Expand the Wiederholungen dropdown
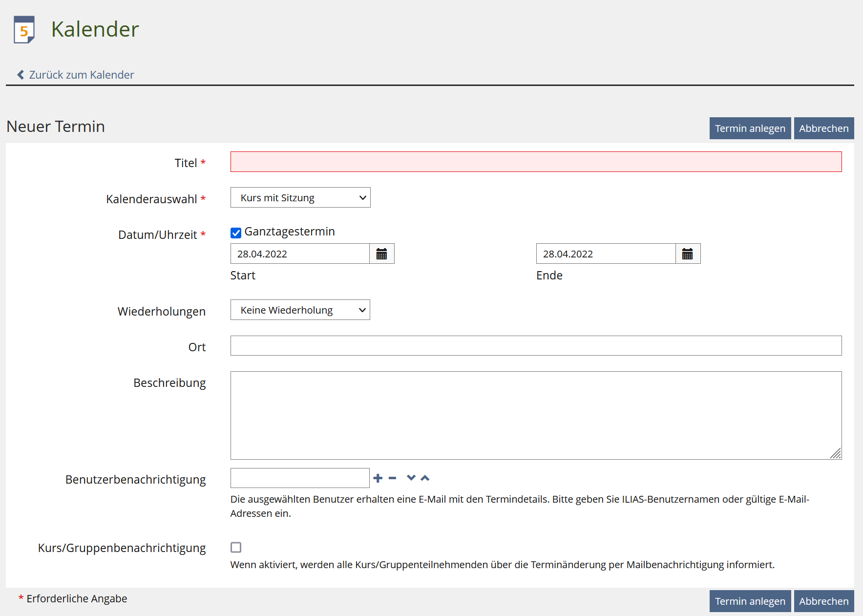Viewport: 863px width, 616px height. [x=300, y=310]
